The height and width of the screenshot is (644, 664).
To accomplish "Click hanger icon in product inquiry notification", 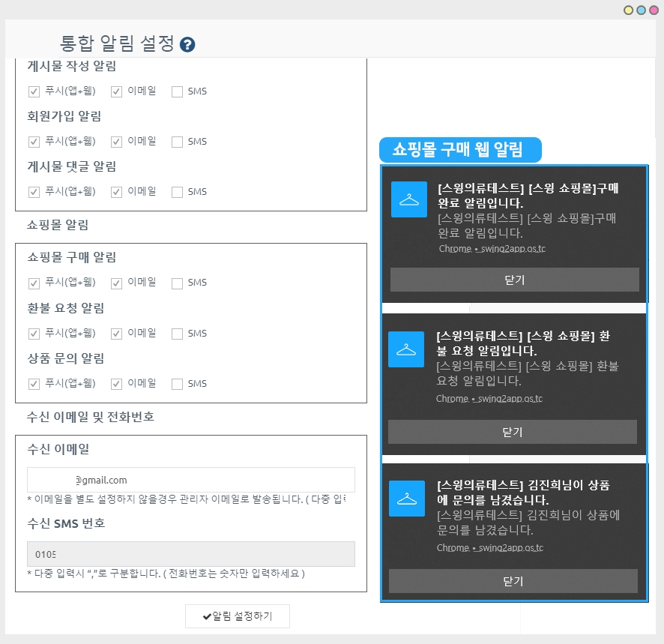I will click(x=408, y=499).
